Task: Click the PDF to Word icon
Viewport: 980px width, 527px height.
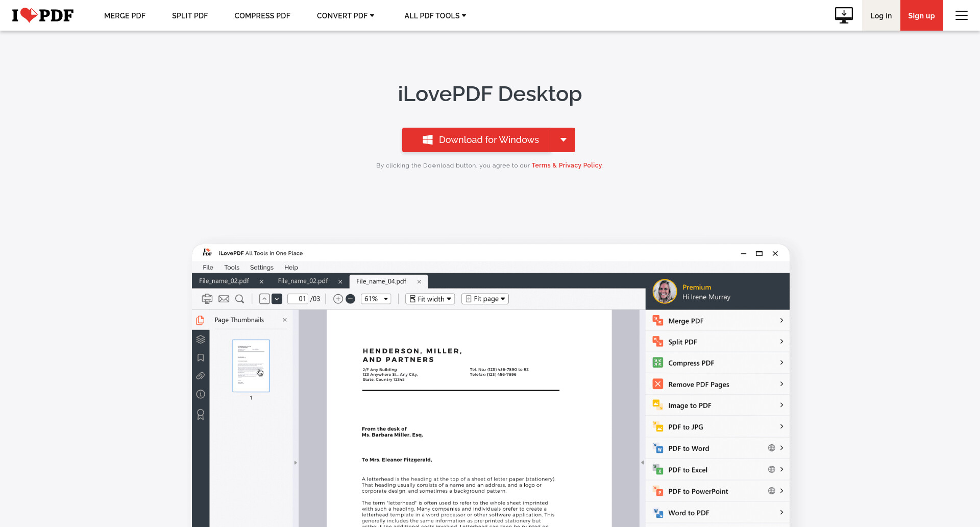Action: (x=657, y=448)
